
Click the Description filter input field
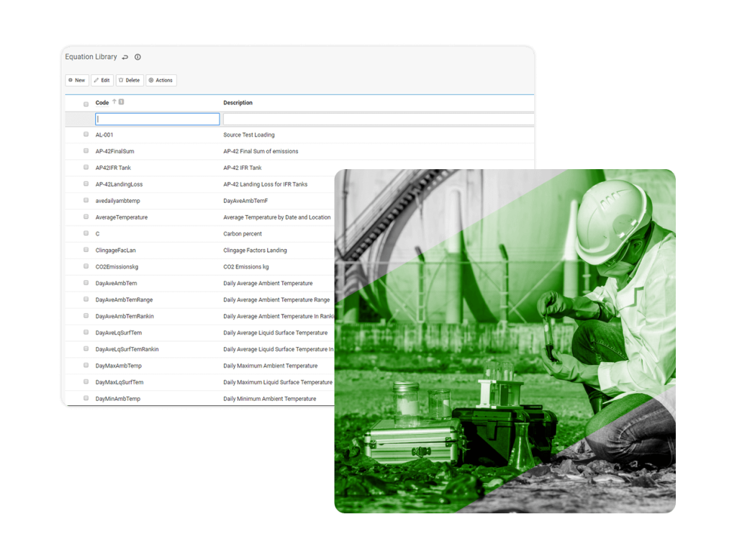(374, 118)
